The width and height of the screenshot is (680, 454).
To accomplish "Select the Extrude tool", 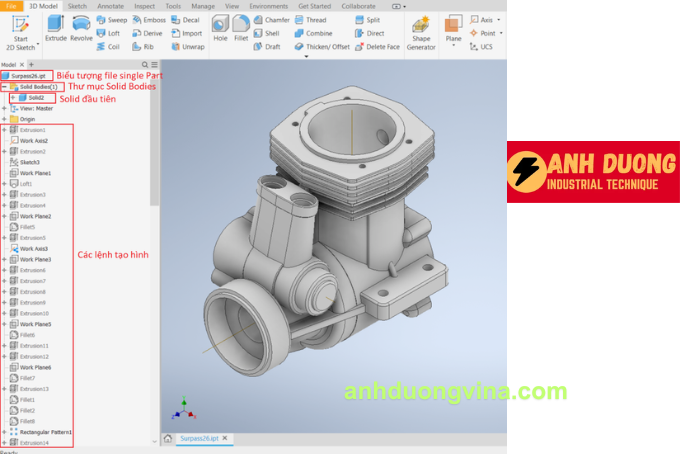I will point(55,27).
